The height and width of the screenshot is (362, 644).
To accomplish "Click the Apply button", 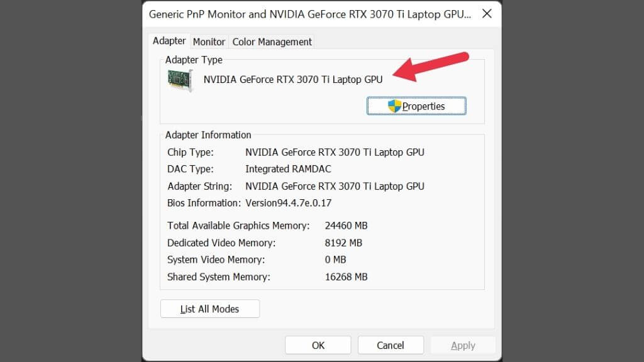I will 463,345.
